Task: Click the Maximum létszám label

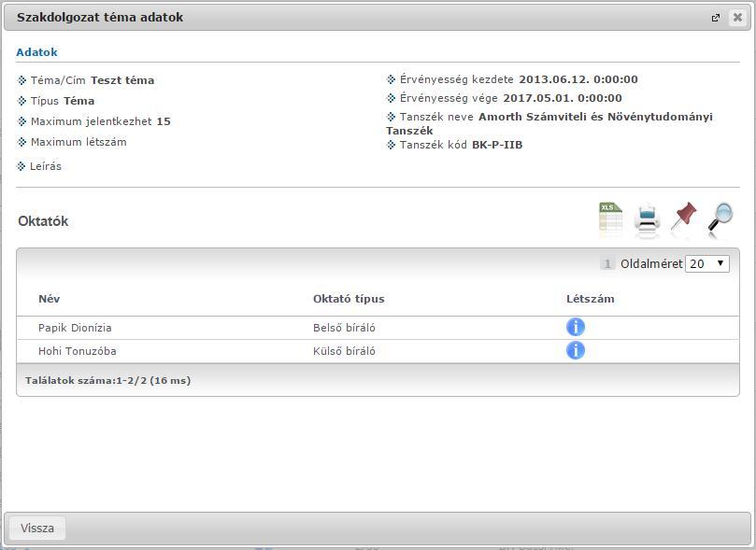Action: [x=78, y=142]
